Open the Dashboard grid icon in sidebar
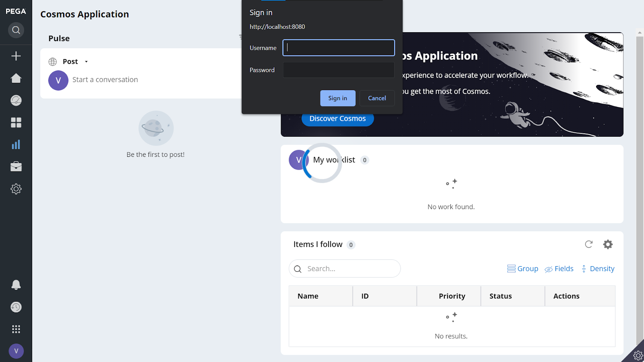Screen dimensions: 644x362 [x=16, y=122]
